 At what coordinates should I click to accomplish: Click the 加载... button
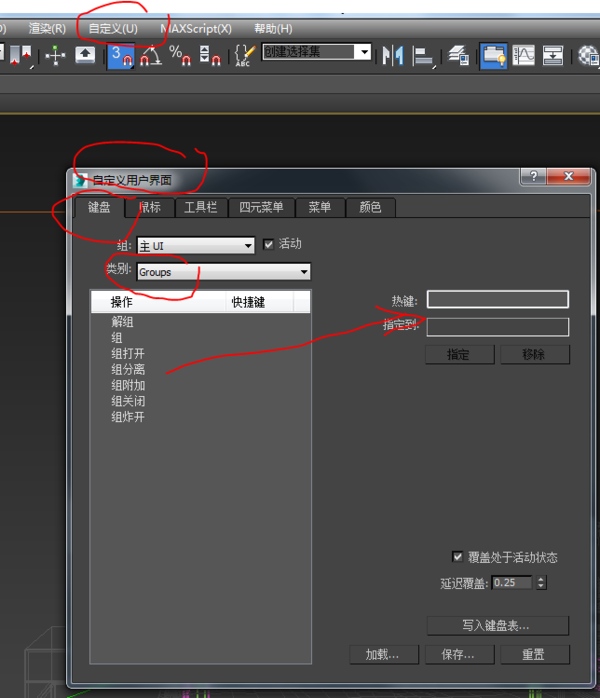(384, 655)
